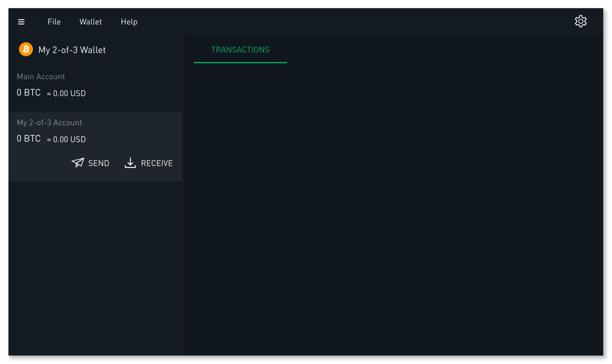Image resolution: width=612 pixels, height=364 pixels.
Task: Open the Help menu
Action: click(129, 22)
